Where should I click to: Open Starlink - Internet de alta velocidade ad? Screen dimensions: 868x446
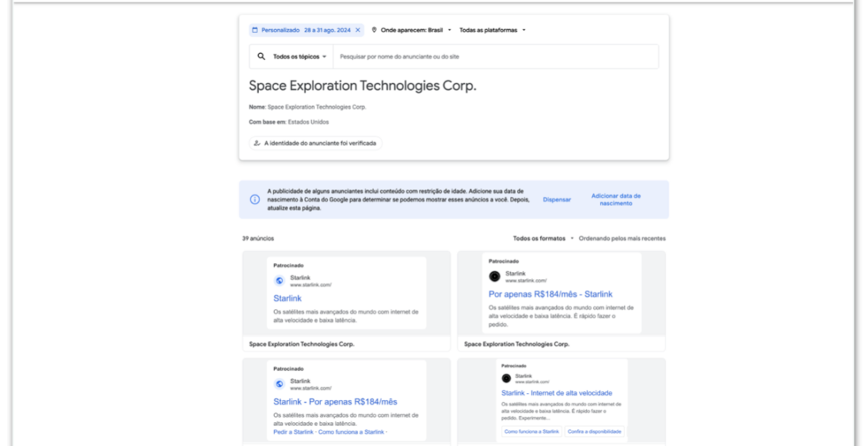point(557,393)
